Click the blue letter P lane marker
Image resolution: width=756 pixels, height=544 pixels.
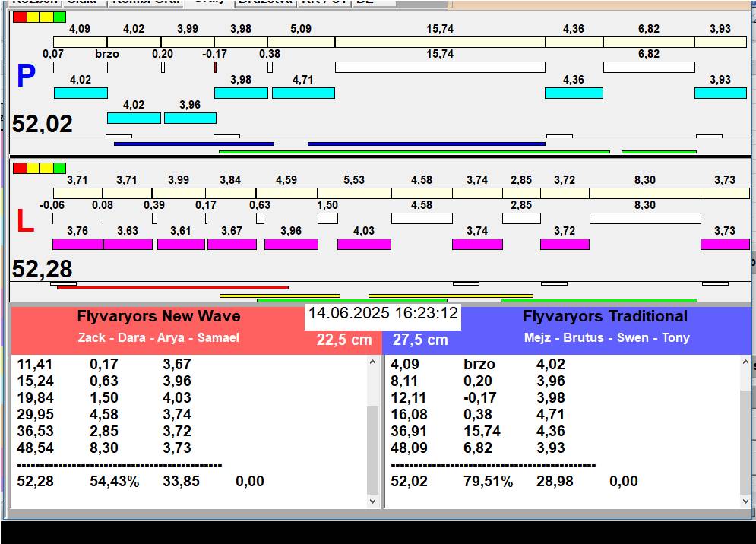(26, 76)
